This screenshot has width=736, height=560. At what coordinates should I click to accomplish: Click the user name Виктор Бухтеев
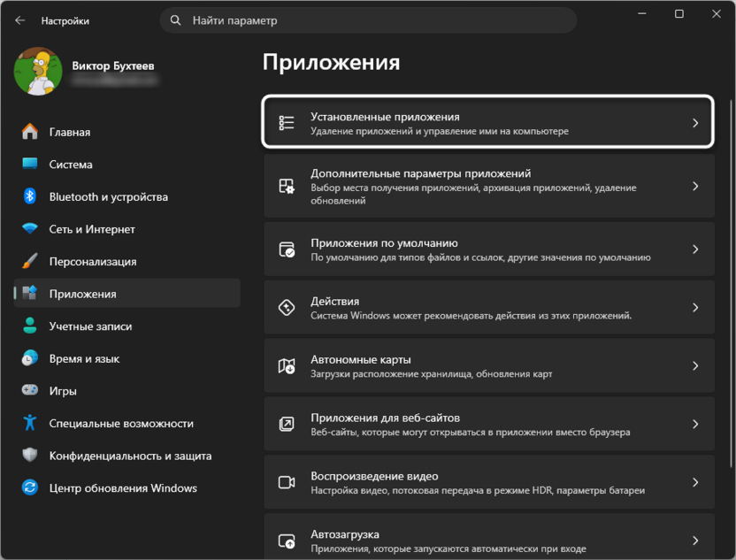point(112,65)
